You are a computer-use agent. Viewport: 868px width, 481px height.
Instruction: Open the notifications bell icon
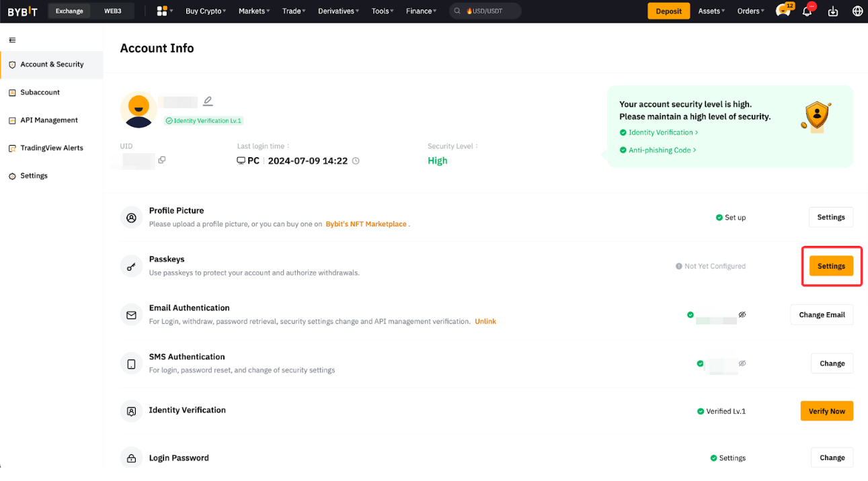click(x=807, y=11)
